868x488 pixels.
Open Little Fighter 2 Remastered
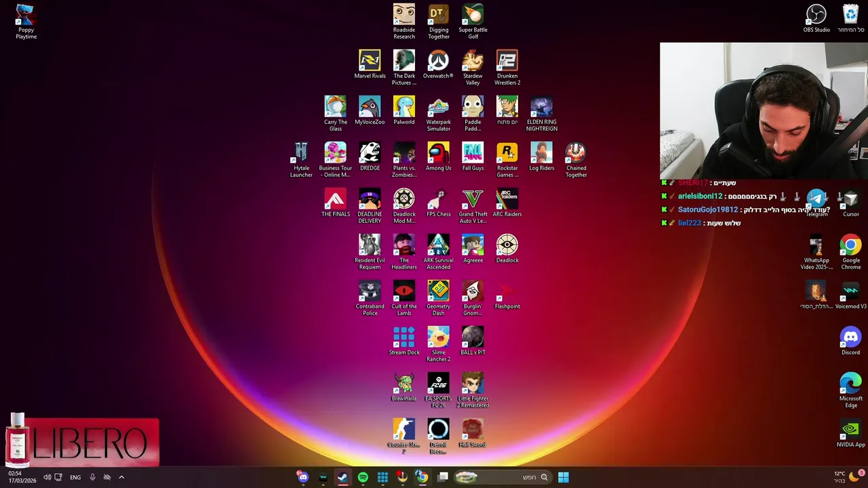pyautogui.click(x=473, y=390)
